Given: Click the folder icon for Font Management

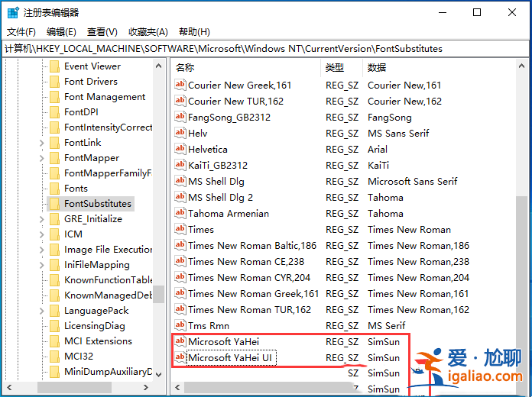Looking at the screenshot, I should 54,97.
